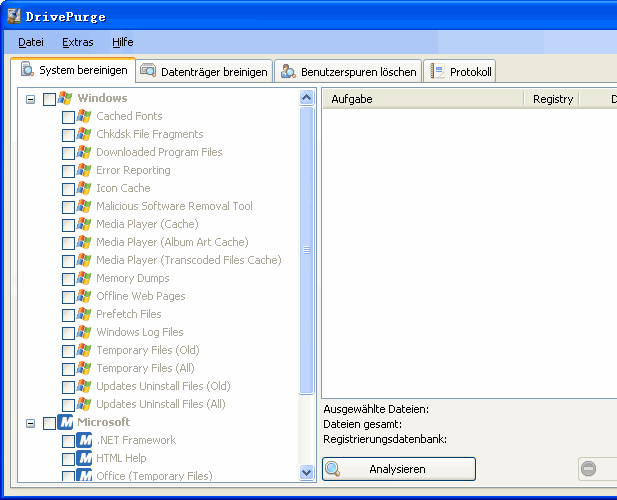Screen dimensions: 617x500
Task: Switch to the Datenträger breinigen tab
Action: pos(205,72)
